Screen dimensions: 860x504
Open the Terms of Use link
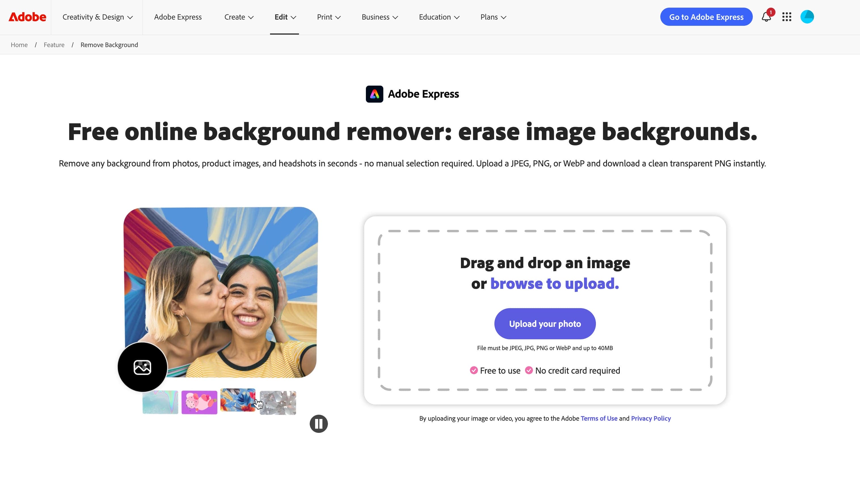pyautogui.click(x=599, y=418)
